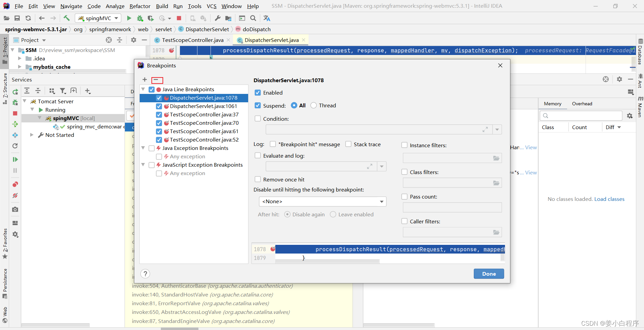
Task: Open the <None> disable-until breakpoint dropdown
Action: [323, 202]
